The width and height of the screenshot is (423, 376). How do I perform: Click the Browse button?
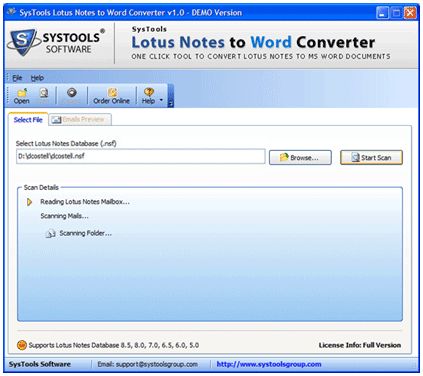(x=300, y=157)
